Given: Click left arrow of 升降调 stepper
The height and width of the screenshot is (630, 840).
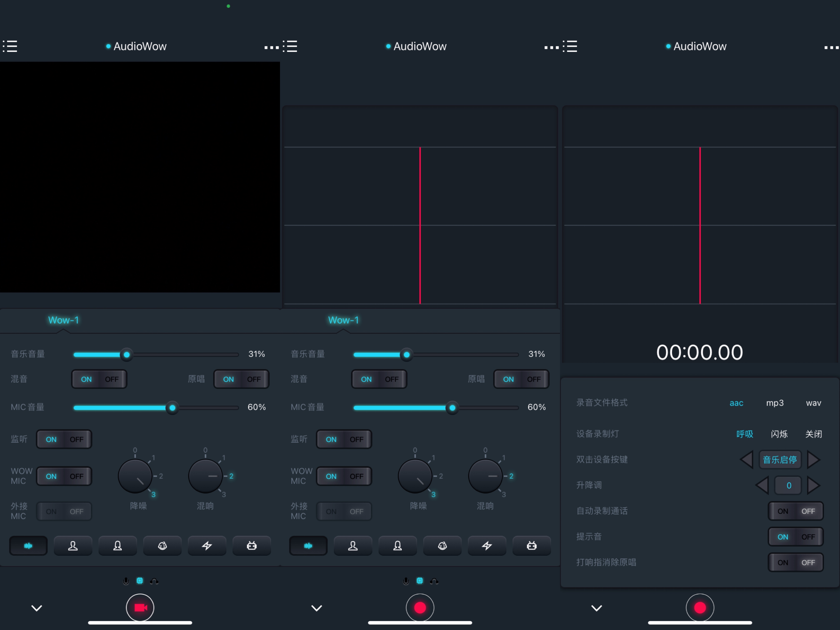Looking at the screenshot, I should click(762, 485).
